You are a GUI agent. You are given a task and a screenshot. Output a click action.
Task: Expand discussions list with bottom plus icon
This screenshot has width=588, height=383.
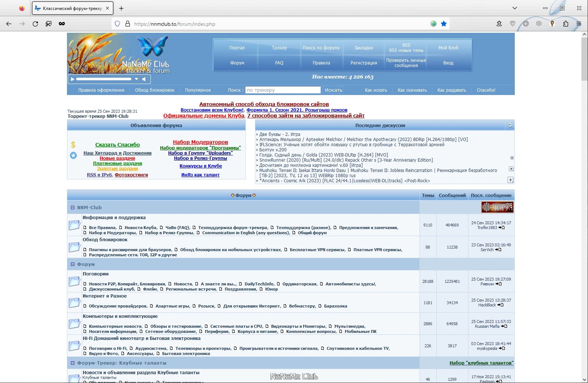tap(510, 180)
